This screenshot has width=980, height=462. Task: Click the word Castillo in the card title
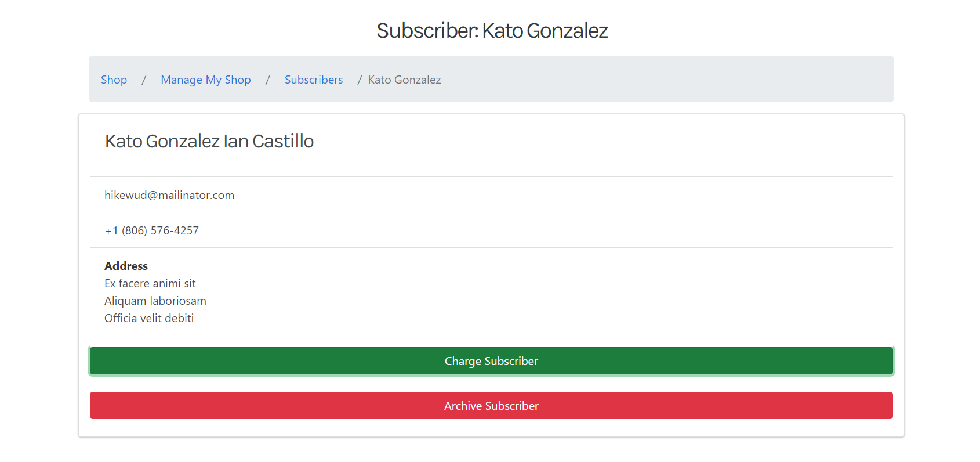[x=283, y=141]
